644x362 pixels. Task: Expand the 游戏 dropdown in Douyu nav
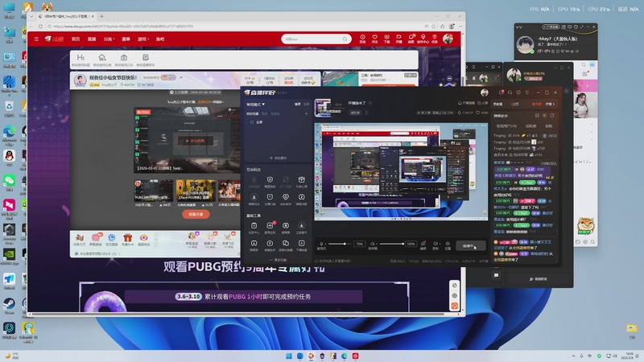coord(143,39)
